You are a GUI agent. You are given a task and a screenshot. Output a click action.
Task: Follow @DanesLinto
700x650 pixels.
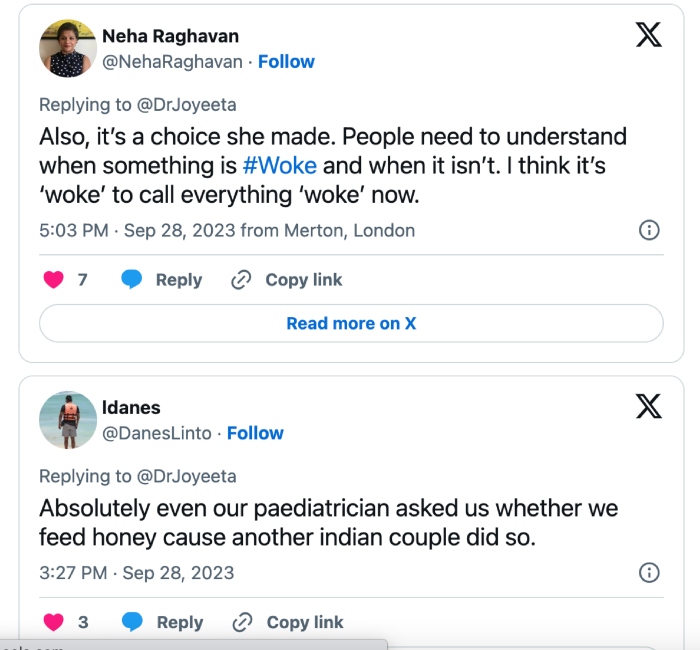[255, 433]
